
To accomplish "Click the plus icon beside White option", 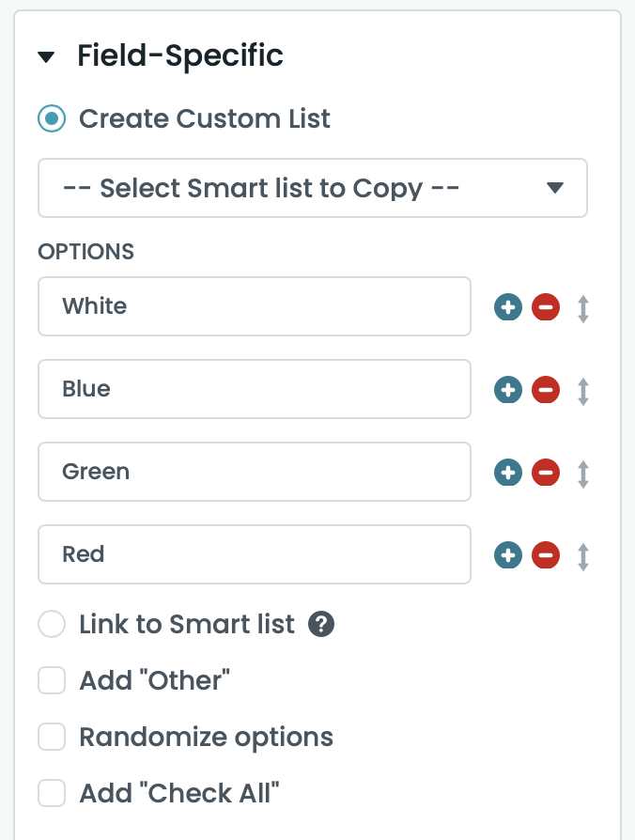I will point(508,307).
